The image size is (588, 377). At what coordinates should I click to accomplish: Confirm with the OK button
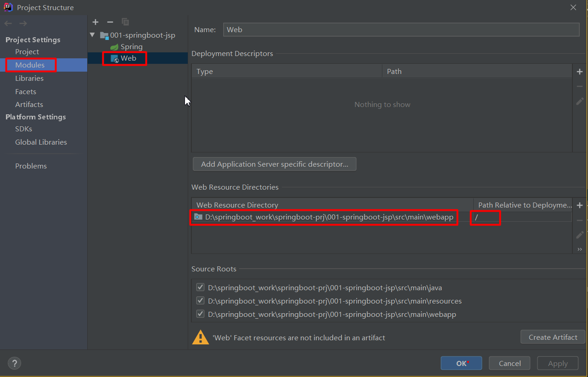(x=461, y=363)
